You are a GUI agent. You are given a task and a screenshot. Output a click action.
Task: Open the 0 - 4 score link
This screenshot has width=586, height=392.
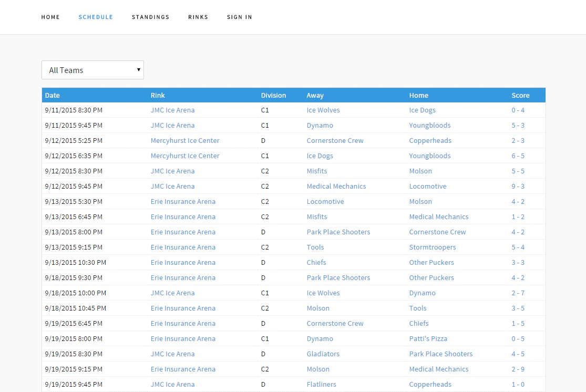tap(518, 110)
